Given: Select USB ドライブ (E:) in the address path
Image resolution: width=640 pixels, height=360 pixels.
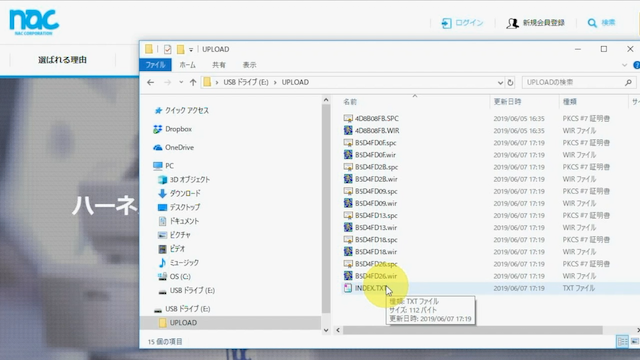Looking at the screenshot, I should coord(246,82).
